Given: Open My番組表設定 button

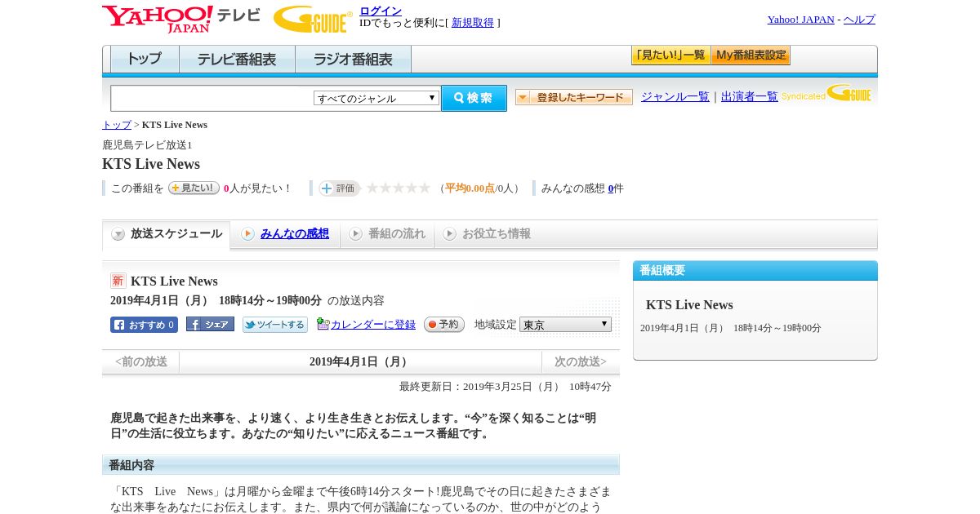Looking at the screenshot, I should [x=751, y=55].
